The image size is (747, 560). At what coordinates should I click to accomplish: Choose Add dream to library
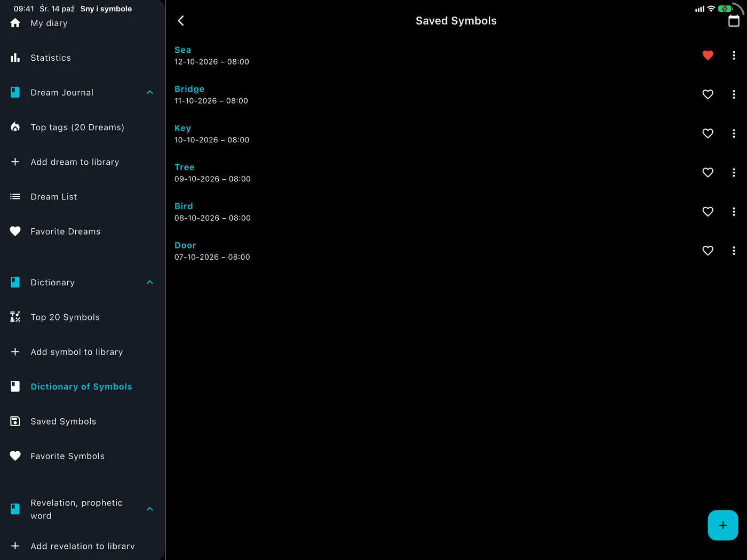click(x=82, y=162)
